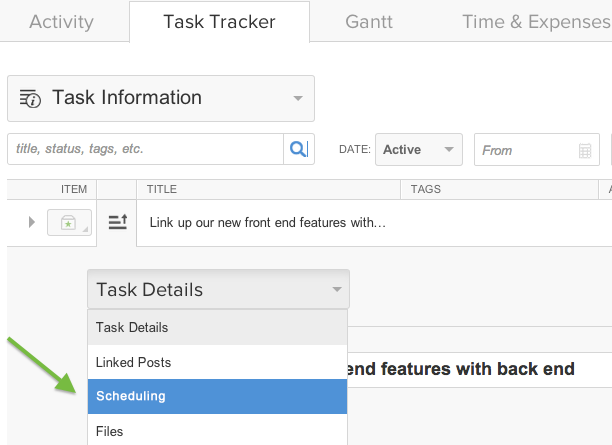Go to the Time & Expenses tab
This screenshot has height=445, width=612.
point(537,21)
